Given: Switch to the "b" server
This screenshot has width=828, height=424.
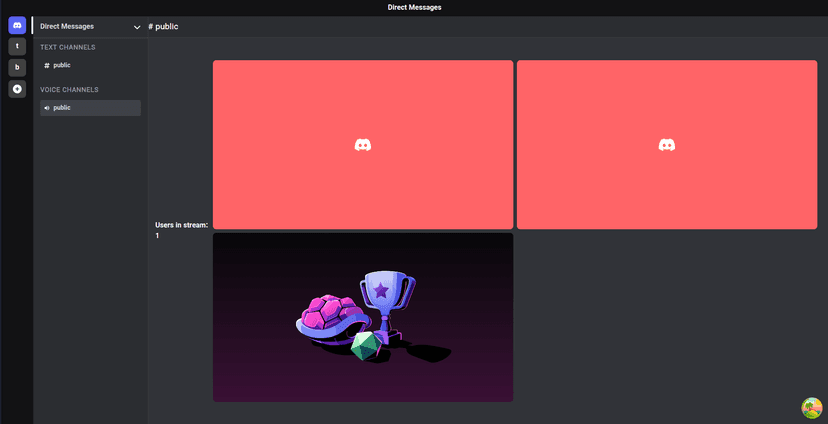Looking at the screenshot, I should point(17,68).
